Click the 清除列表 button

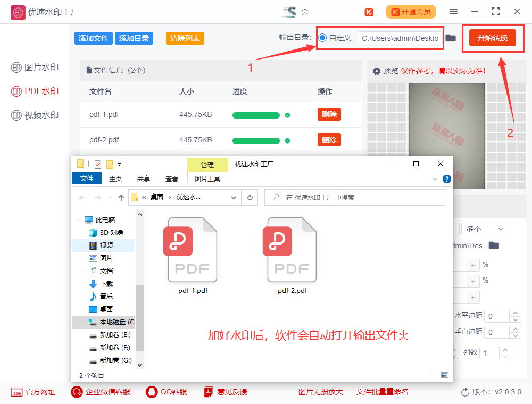pyautogui.click(x=185, y=38)
